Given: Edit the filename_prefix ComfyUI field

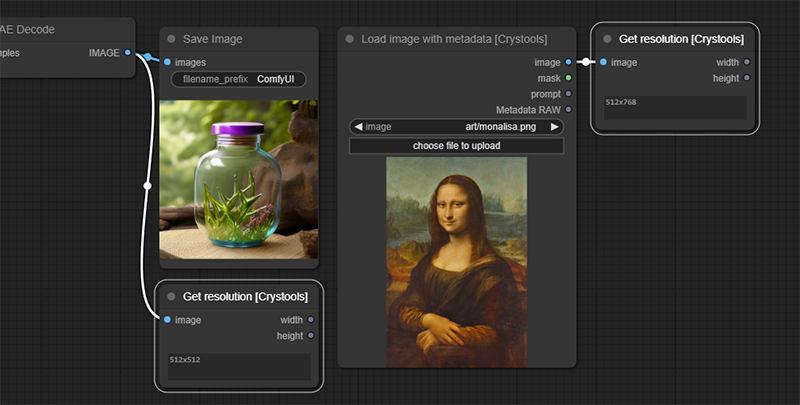Looking at the screenshot, I should click(x=238, y=79).
